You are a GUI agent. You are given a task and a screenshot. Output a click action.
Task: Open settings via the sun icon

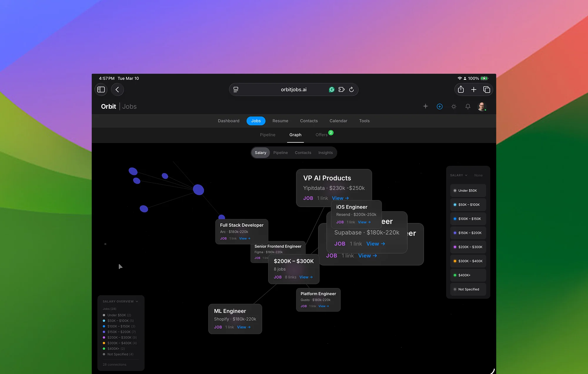click(x=454, y=106)
